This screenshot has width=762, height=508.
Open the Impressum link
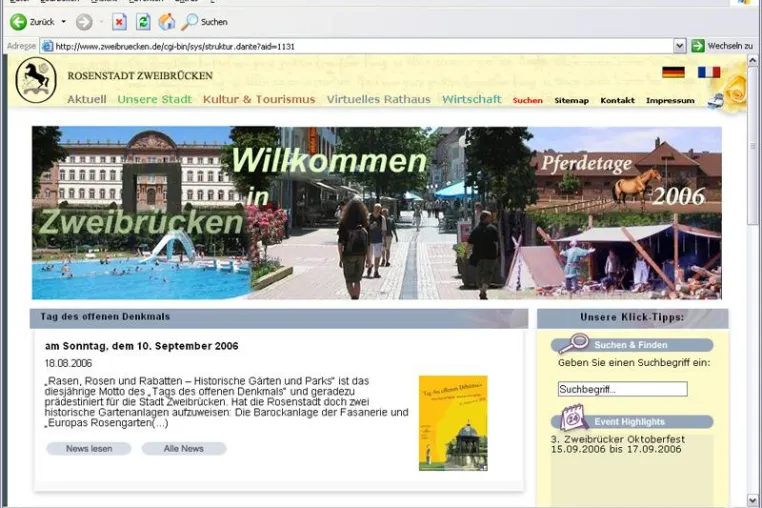pos(670,100)
